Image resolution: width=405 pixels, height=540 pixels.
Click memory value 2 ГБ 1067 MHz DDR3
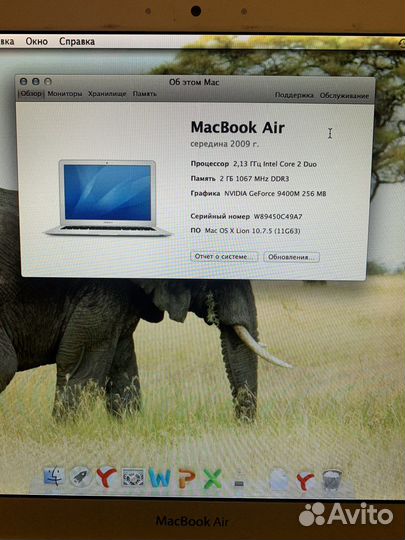tap(254, 179)
